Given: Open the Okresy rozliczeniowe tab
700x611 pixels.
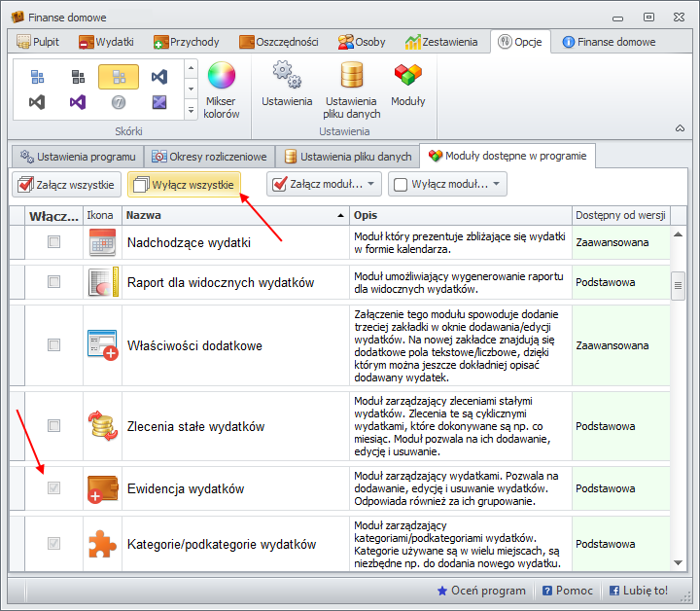Looking at the screenshot, I should [x=210, y=156].
